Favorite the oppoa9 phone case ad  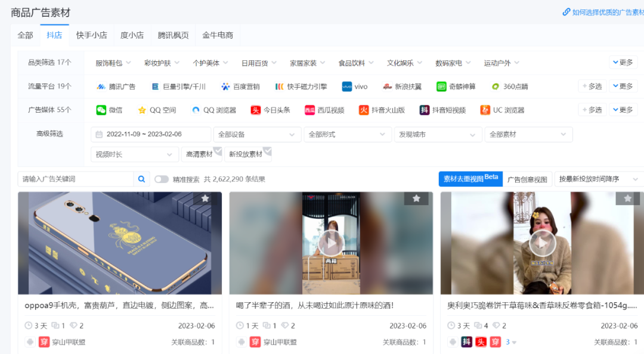coord(205,198)
